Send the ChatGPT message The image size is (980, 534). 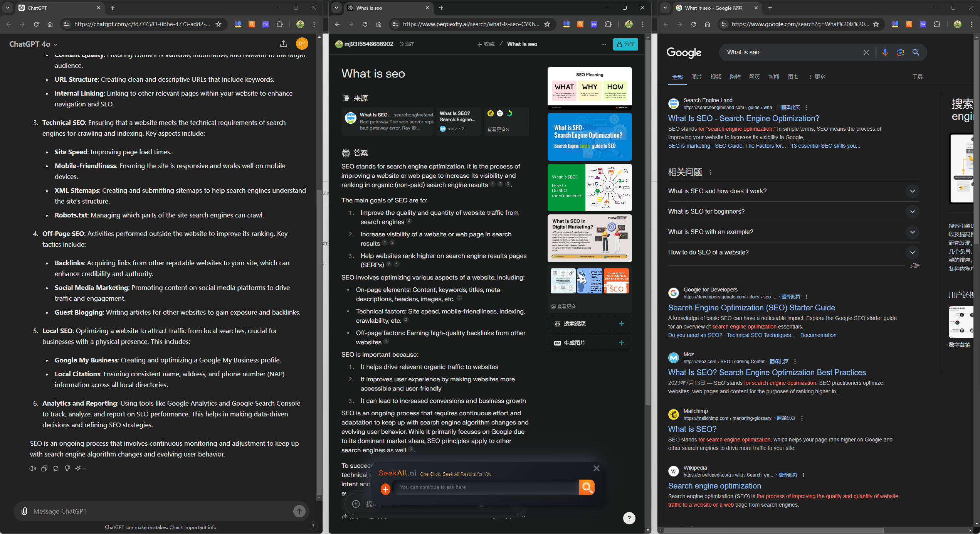pyautogui.click(x=299, y=511)
